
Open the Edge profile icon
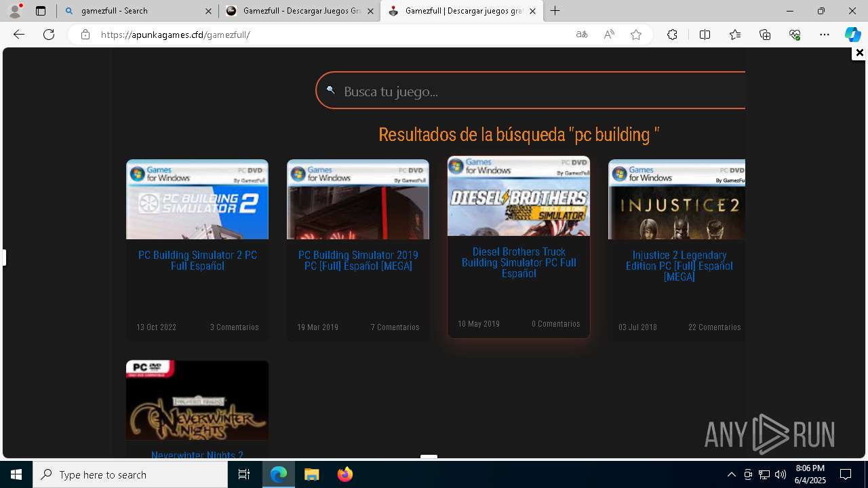pos(15,11)
